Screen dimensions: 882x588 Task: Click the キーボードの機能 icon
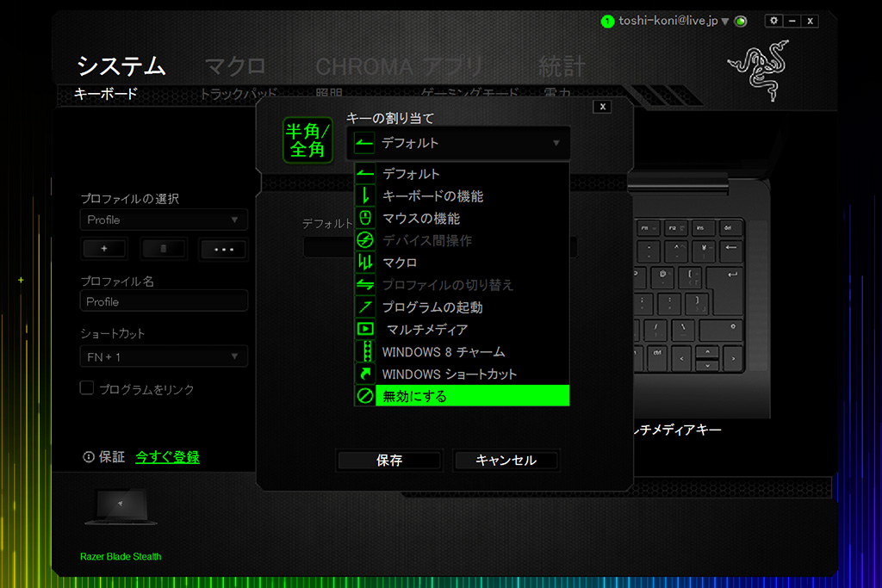pos(365,195)
